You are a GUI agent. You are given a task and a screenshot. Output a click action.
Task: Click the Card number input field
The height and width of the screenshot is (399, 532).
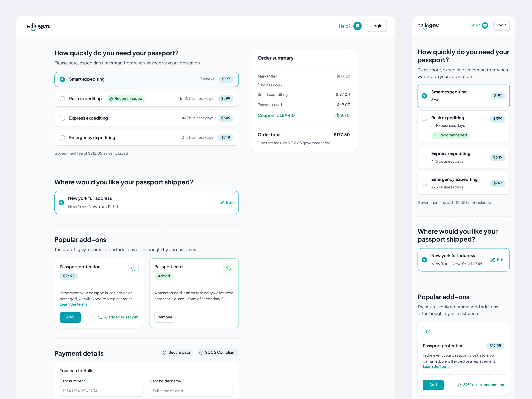pos(101,391)
